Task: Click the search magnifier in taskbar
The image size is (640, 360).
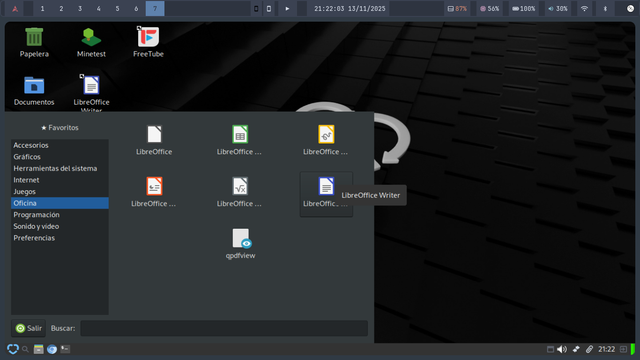Action: click(x=25, y=349)
